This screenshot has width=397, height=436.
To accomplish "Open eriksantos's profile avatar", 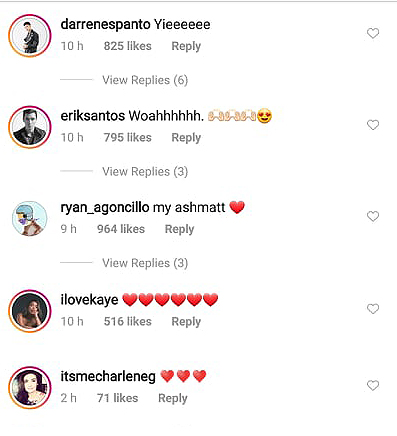I will [x=30, y=127].
